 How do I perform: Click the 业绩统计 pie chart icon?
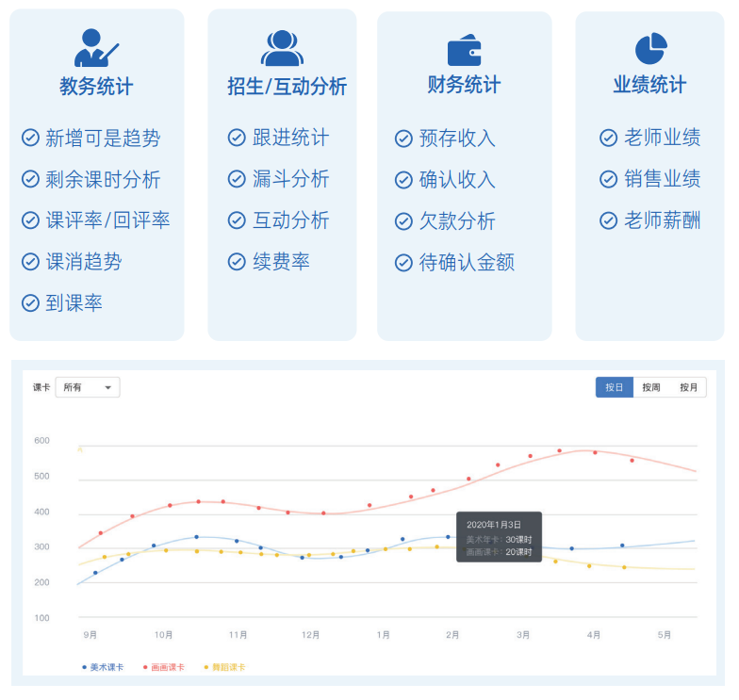click(650, 48)
